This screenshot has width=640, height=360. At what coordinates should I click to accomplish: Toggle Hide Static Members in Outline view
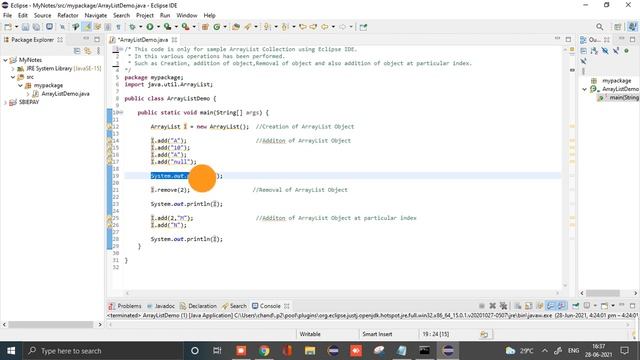(x=616, y=51)
